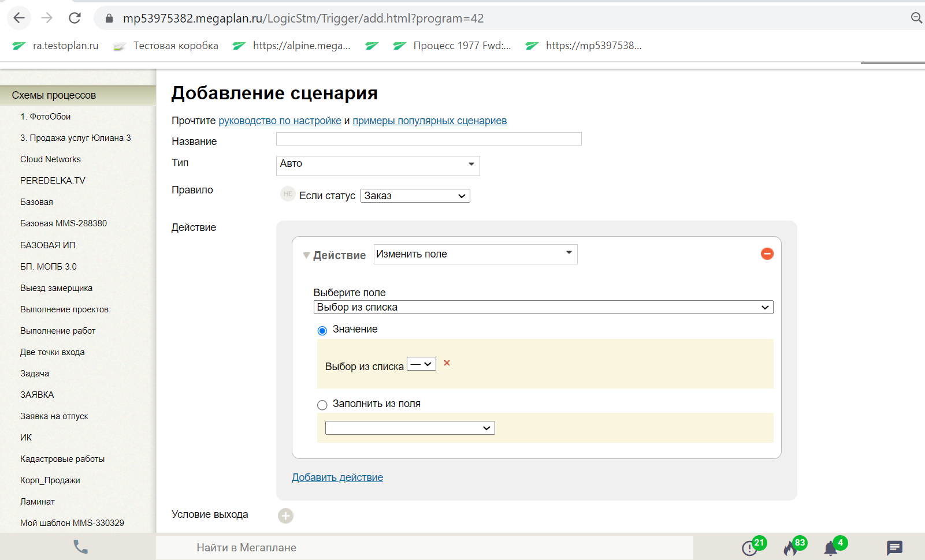The height and width of the screenshot is (560, 925).
Task: Open the PEREDELKA.TV scheme
Action: pos(53,181)
